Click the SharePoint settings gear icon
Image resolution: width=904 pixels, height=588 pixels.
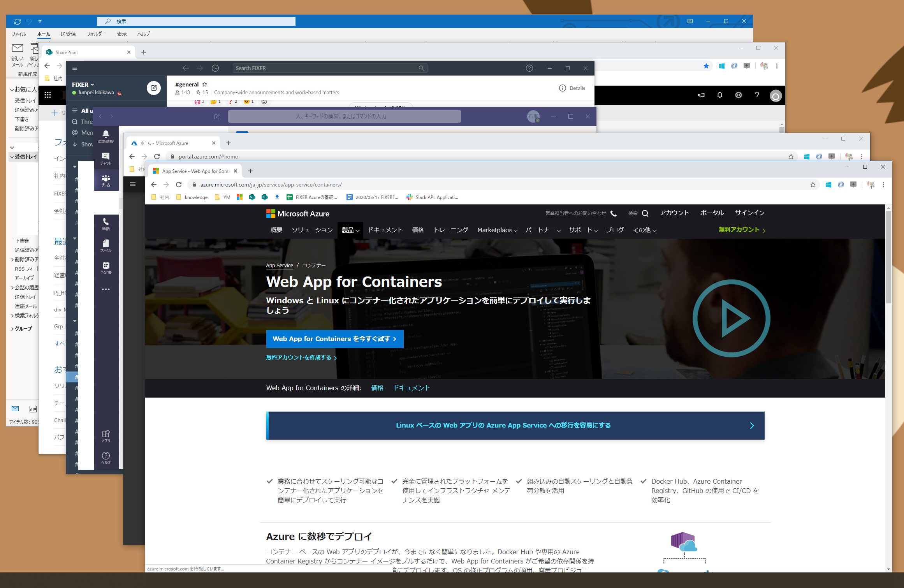738,95
